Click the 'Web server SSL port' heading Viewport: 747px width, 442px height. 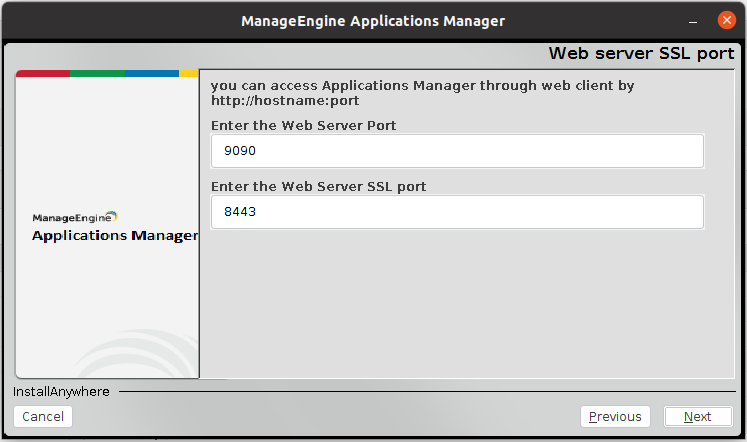(641, 53)
